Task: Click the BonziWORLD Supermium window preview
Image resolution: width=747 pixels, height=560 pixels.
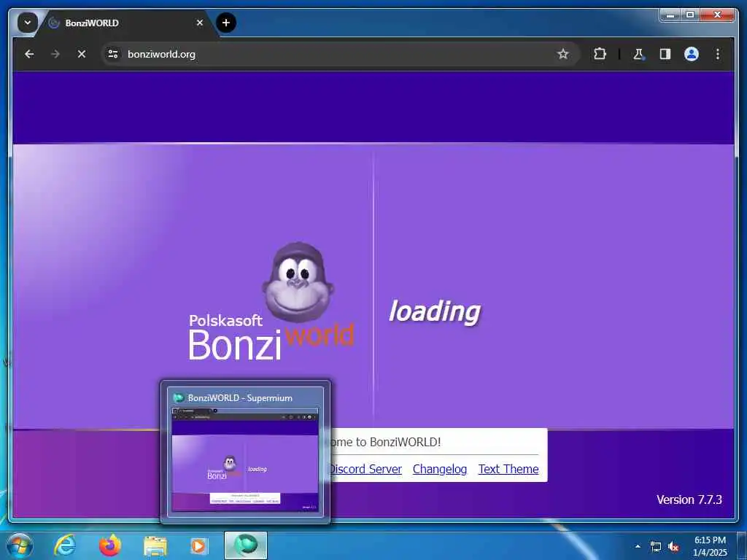Action: click(x=245, y=452)
